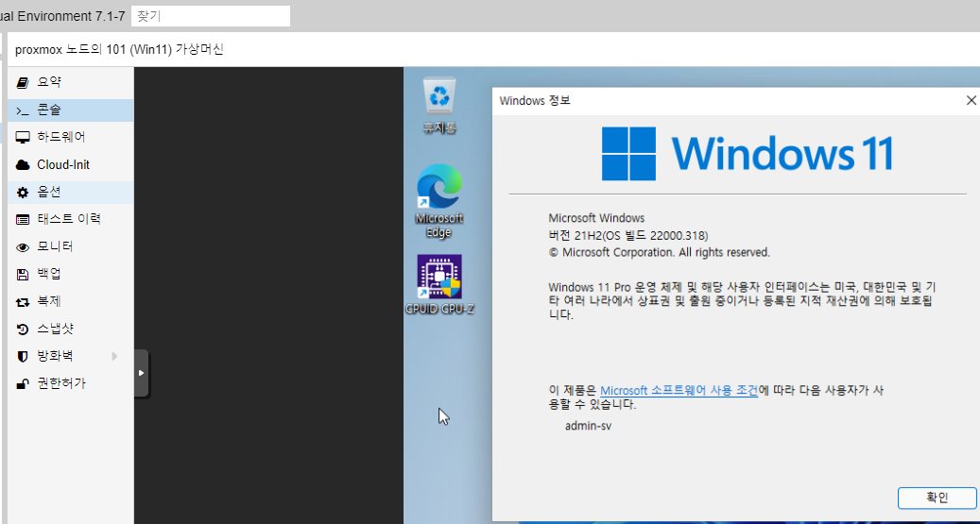Click the Microsoft Corporation copyright text

(660, 252)
